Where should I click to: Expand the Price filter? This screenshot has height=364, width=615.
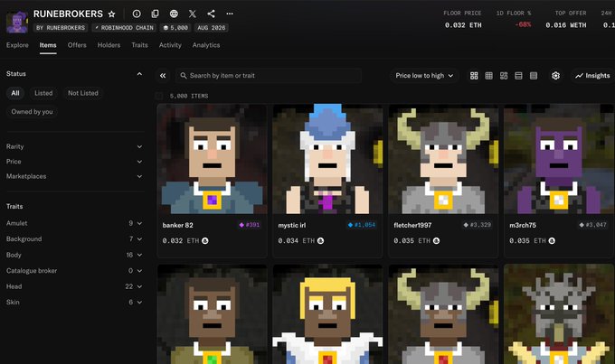click(74, 162)
